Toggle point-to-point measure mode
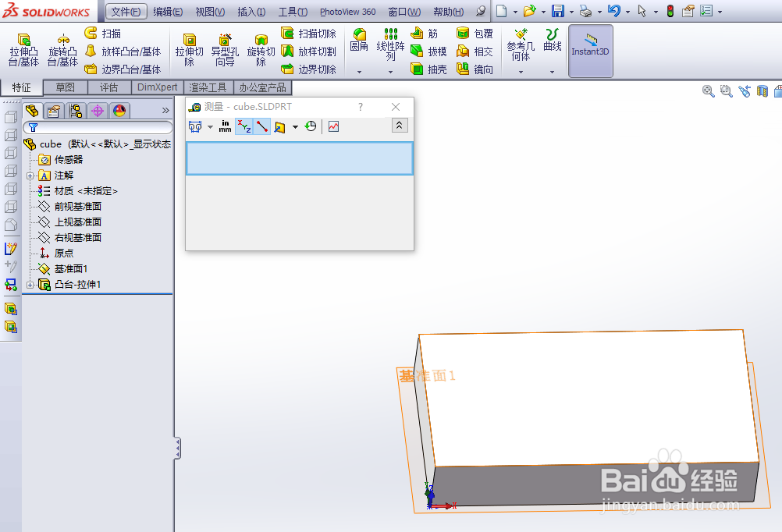Image resolution: width=782 pixels, height=532 pixels. tap(261, 126)
